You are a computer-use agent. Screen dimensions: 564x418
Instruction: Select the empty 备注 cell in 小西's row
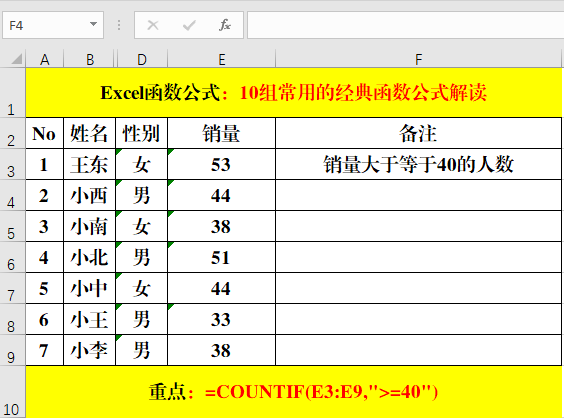coord(418,195)
